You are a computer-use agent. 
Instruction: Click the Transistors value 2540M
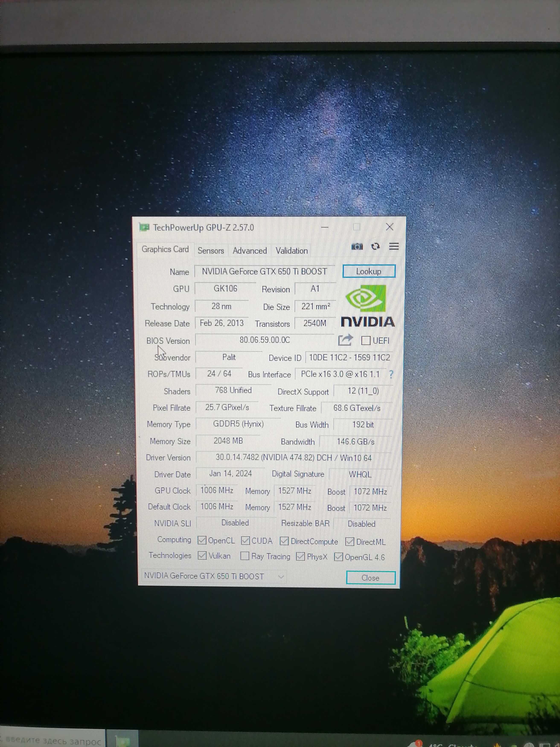(x=315, y=323)
